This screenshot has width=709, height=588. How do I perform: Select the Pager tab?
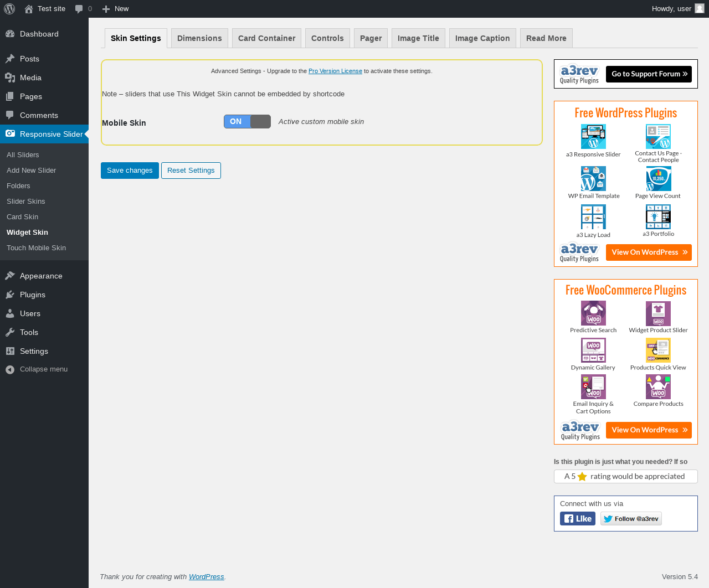[371, 38]
